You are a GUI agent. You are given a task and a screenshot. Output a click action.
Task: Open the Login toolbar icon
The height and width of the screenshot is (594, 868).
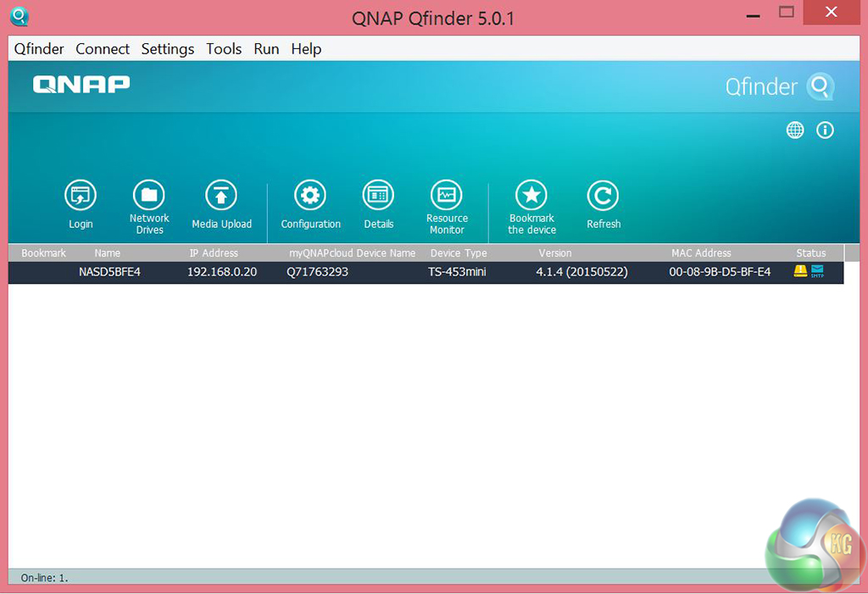coord(81,196)
